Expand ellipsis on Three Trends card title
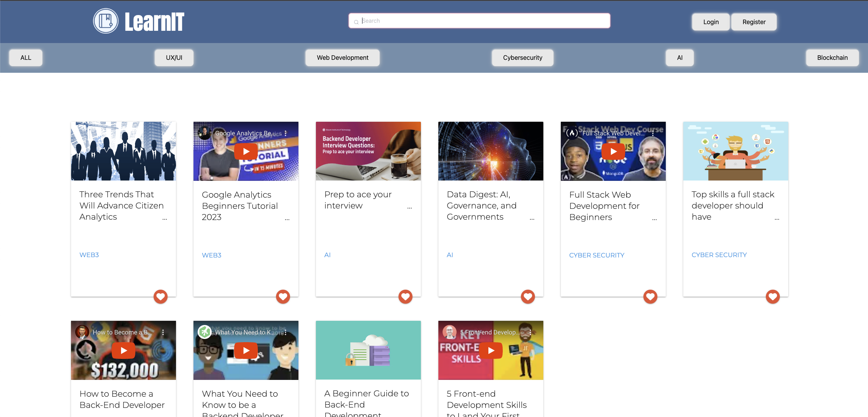Viewport: 868px width, 417px height. [x=164, y=219]
